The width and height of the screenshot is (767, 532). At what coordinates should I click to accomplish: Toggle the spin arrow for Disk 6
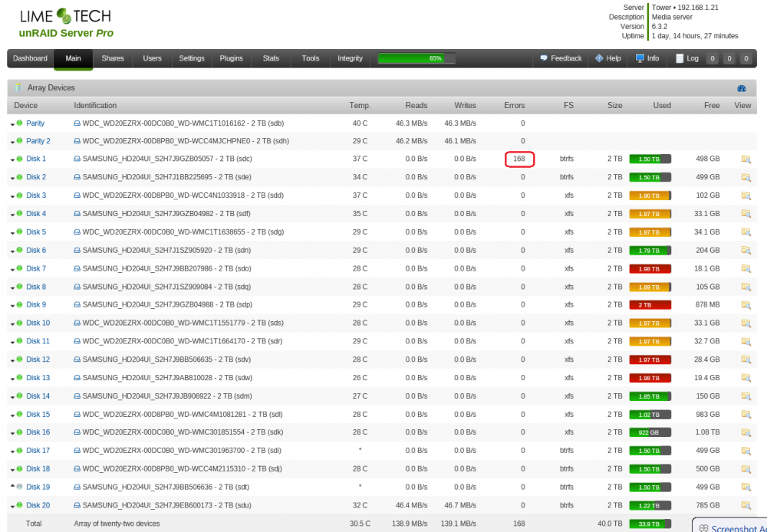(13, 251)
